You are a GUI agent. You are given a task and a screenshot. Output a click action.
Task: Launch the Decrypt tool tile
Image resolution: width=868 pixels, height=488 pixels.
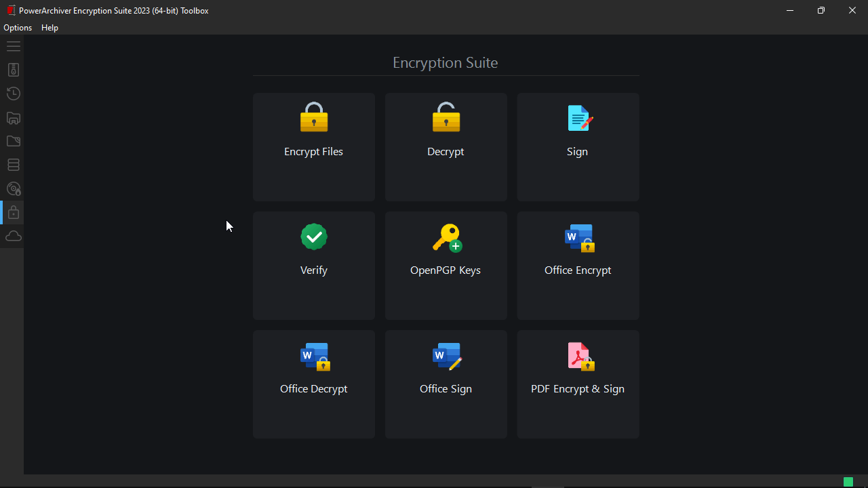click(446, 146)
